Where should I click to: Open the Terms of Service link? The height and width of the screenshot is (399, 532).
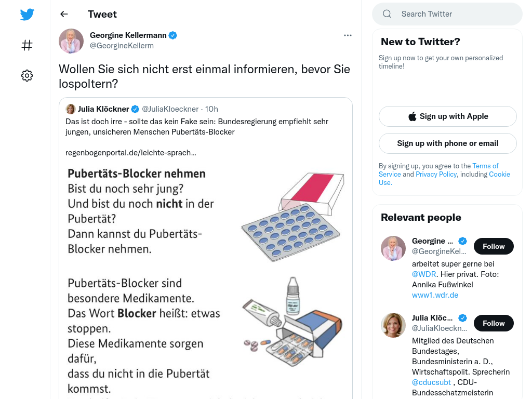(438, 170)
